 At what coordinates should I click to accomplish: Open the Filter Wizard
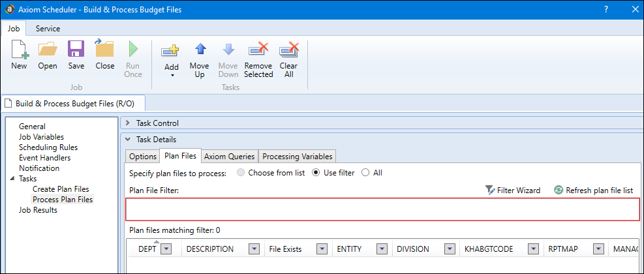click(513, 190)
